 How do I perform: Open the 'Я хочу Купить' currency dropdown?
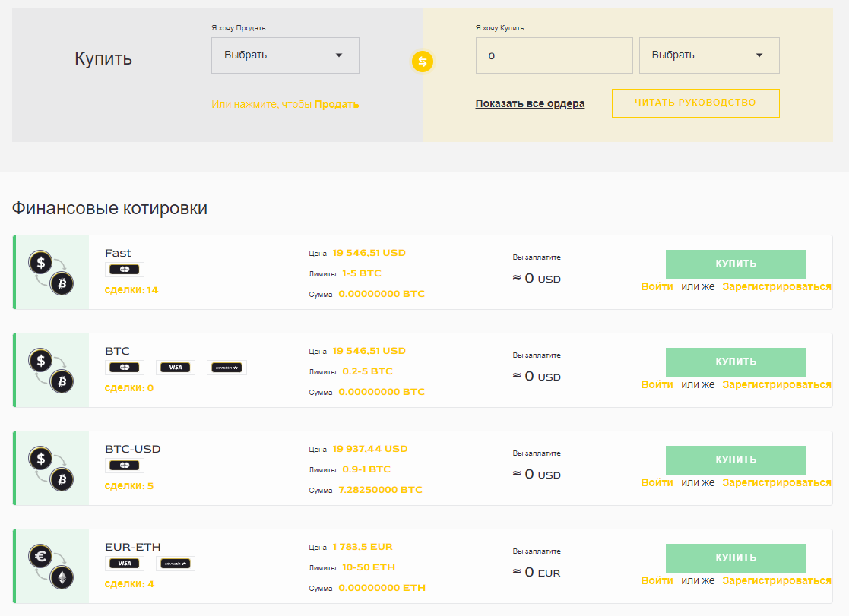[x=708, y=55]
